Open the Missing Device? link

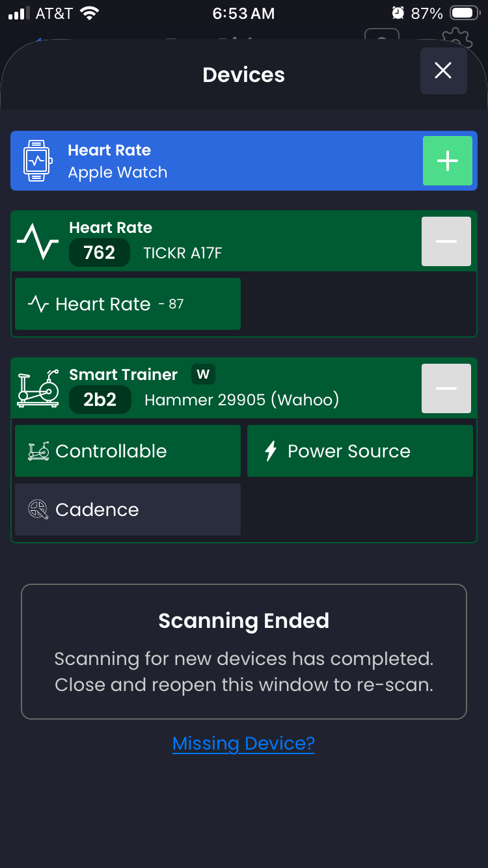click(243, 743)
